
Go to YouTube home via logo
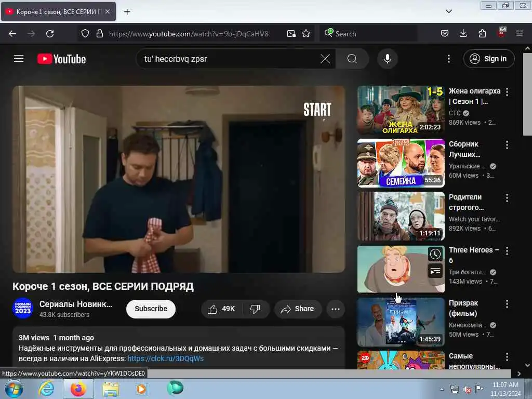tap(61, 59)
